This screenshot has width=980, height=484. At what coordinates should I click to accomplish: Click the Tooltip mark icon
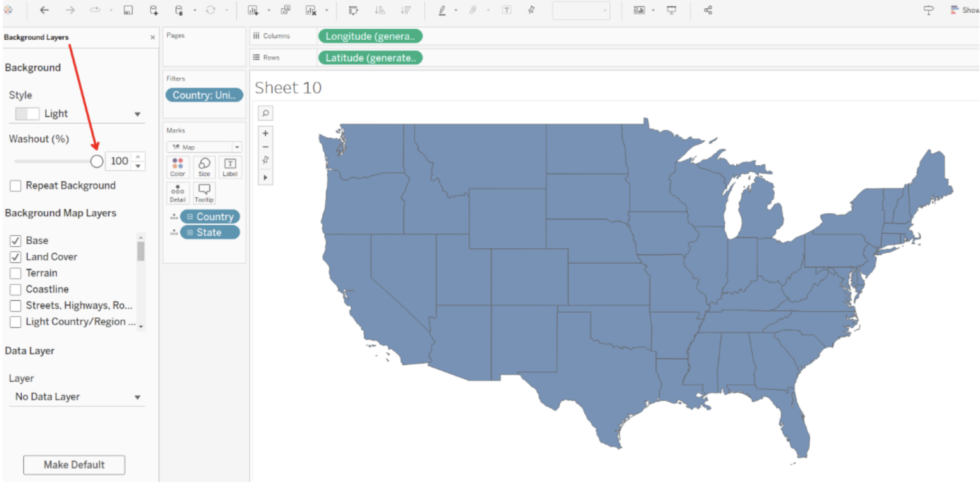click(x=204, y=192)
